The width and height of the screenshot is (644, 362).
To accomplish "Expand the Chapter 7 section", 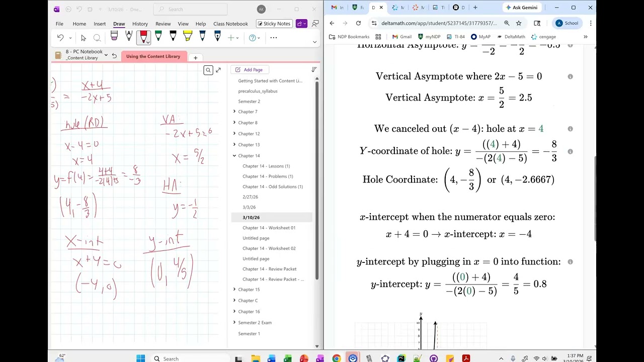I will [x=234, y=112].
